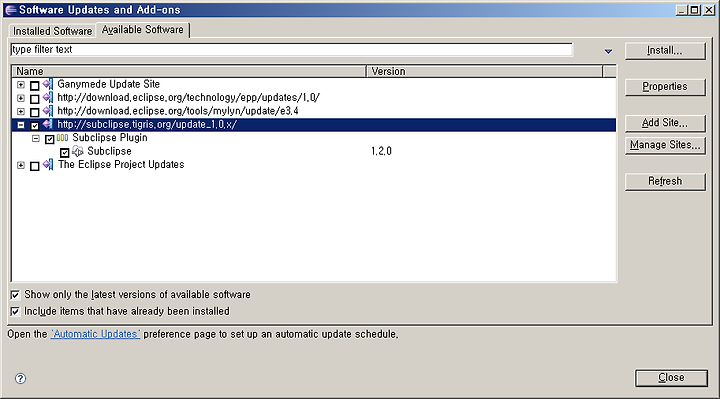Image resolution: width=720 pixels, height=399 pixels.
Task: Open the 'Automatic Updates' preference link
Action: coord(96,334)
